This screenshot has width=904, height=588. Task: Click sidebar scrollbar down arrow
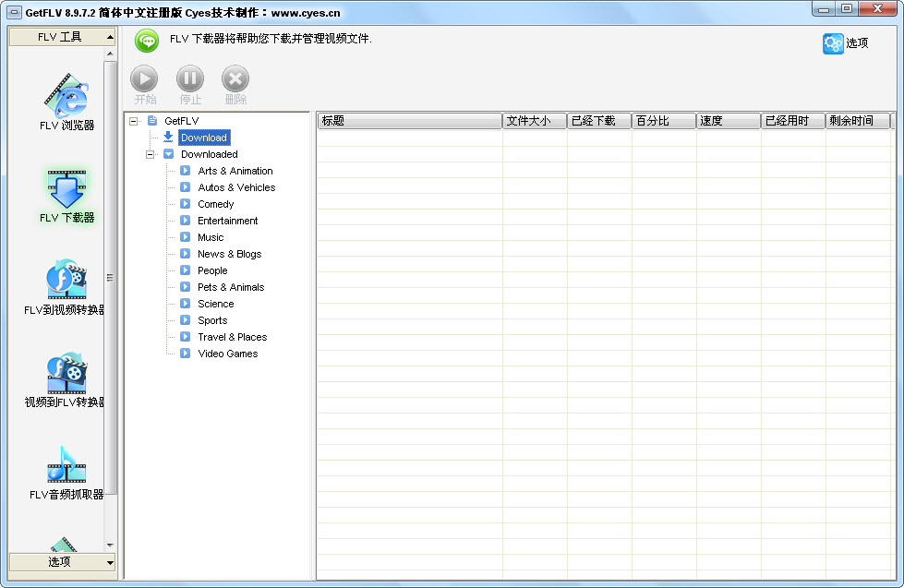(110, 546)
